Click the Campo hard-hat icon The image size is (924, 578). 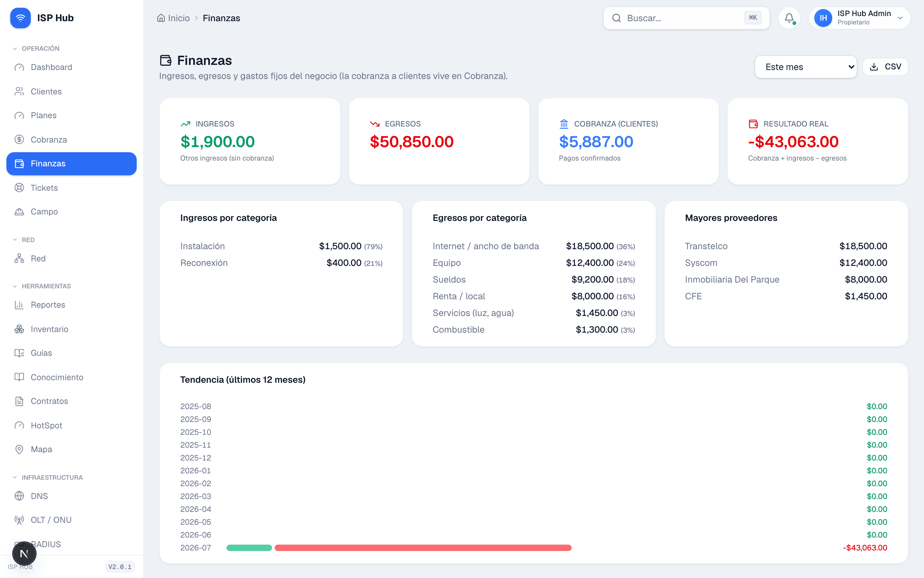click(19, 212)
